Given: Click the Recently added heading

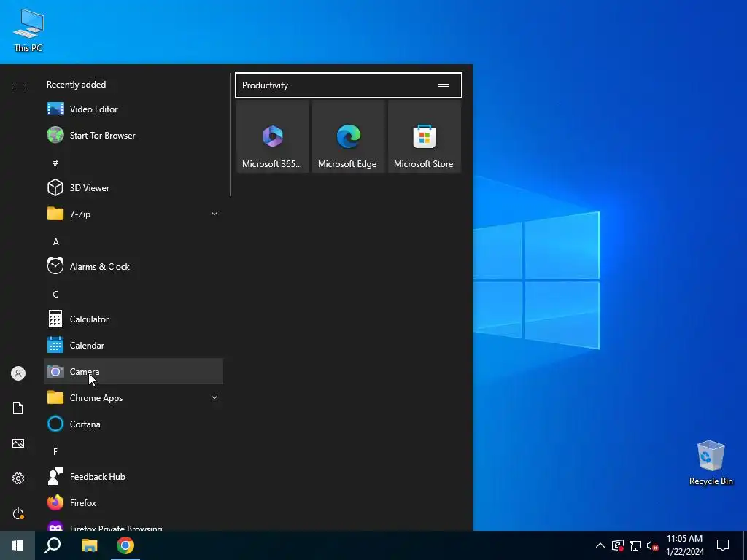Looking at the screenshot, I should [x=76, y=85].
